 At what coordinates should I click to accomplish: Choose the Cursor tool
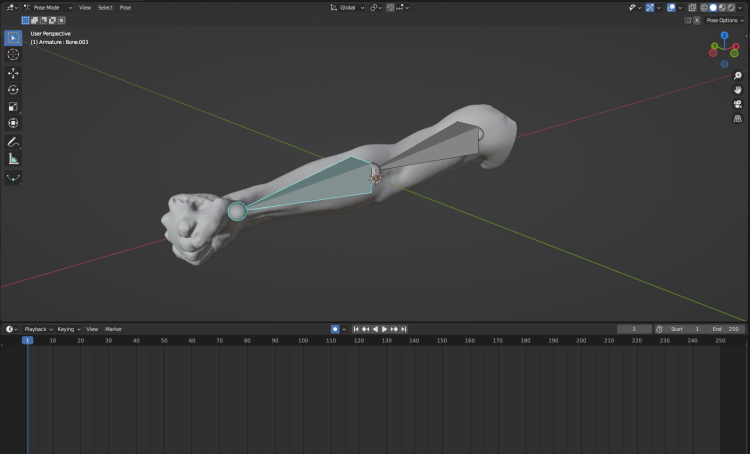(x=13, y=55)
